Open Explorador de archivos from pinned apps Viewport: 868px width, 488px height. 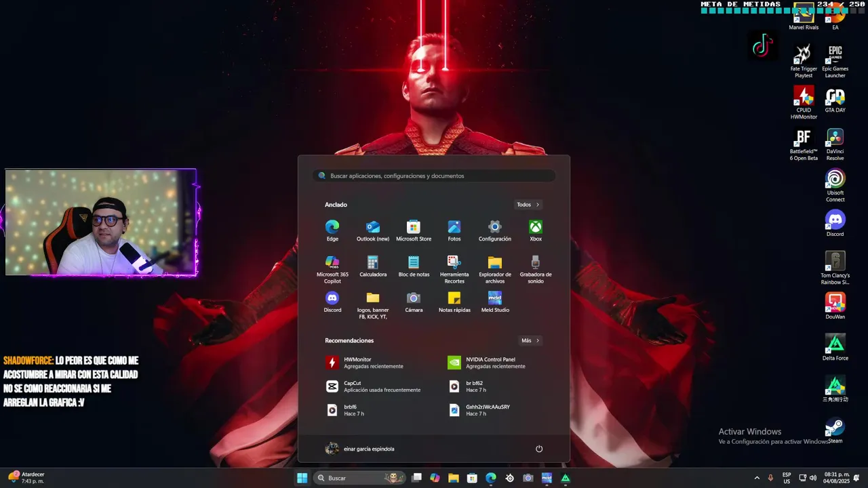[495, 269]
